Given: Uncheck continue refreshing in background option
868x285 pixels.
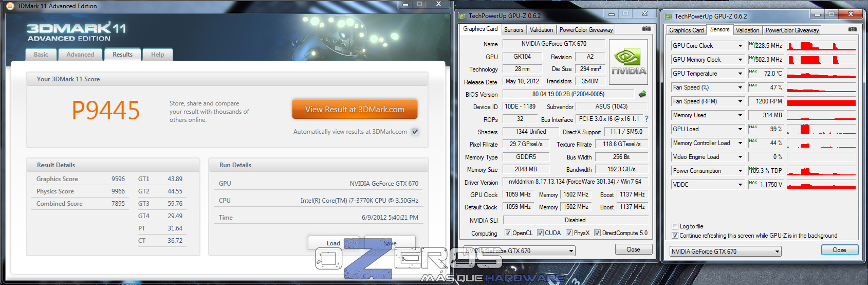Looking at the screenshot, I should (x=675, y=236).
